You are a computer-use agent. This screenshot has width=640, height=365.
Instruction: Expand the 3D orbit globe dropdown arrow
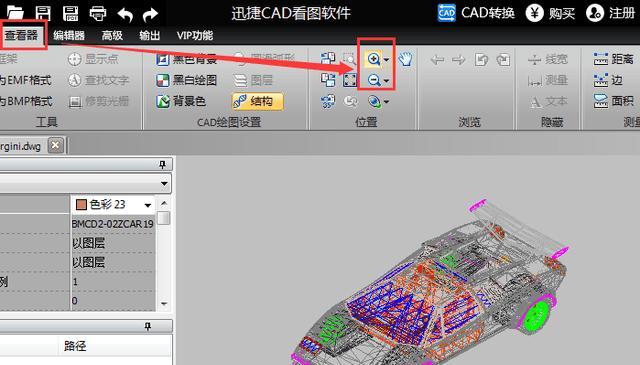click(387, 102)
